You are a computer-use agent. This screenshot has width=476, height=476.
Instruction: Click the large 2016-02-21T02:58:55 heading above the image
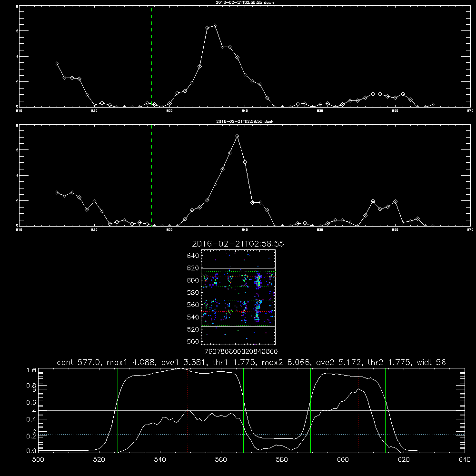238,244
